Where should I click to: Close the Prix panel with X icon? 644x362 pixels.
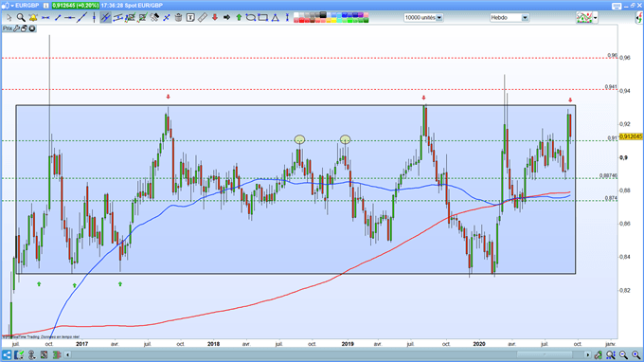pos(31,28)
